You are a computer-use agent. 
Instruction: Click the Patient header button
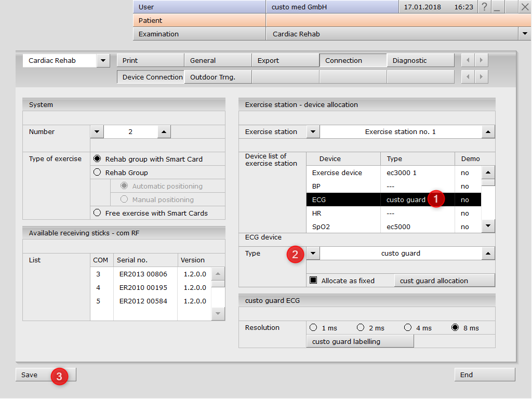click(x=199, y=20)
